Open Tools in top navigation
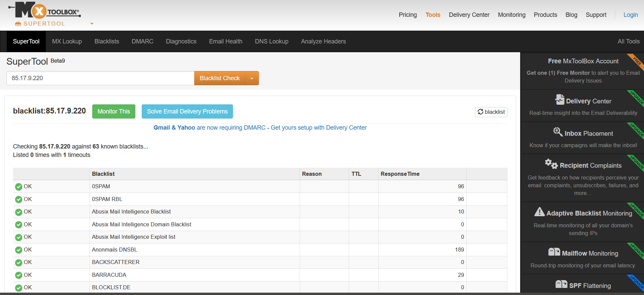The image size is (644, 295). [x=433, y=15]
